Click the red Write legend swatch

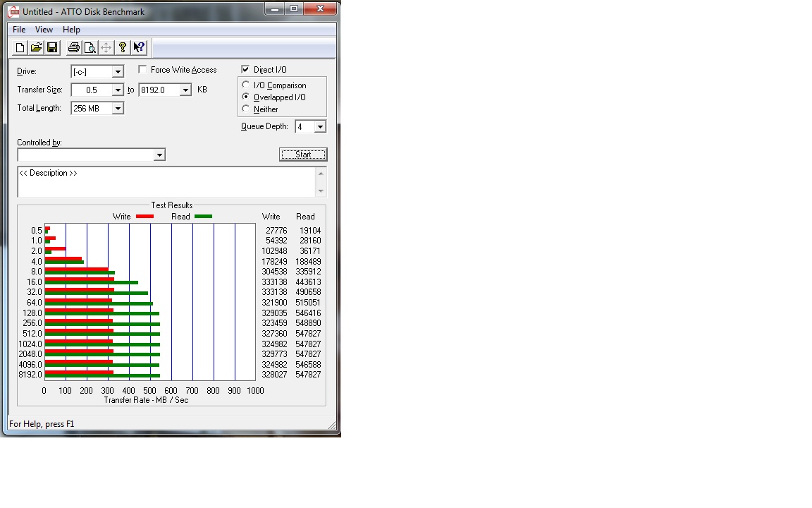145,217
